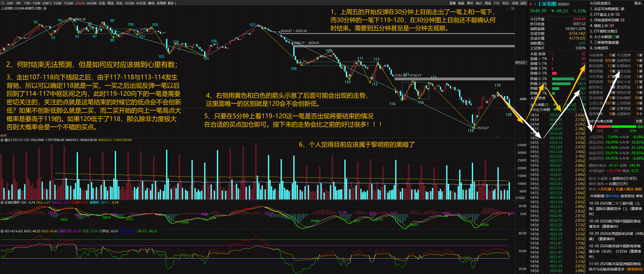Viewport: 644px width, 274px height.
Task: Open 北证可申购新股1家 notice
Action: (x=607, y=9)
